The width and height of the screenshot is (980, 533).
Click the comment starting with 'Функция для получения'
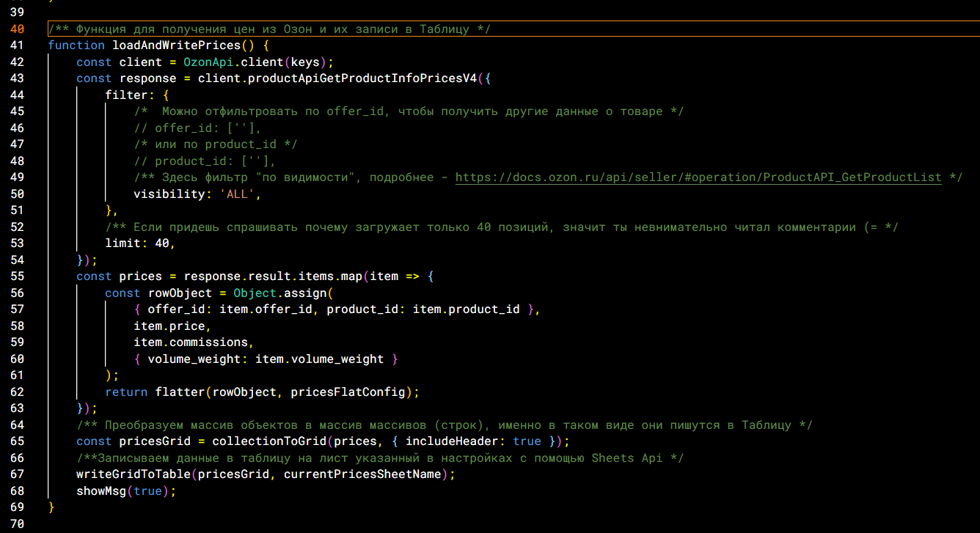[269, 29]
